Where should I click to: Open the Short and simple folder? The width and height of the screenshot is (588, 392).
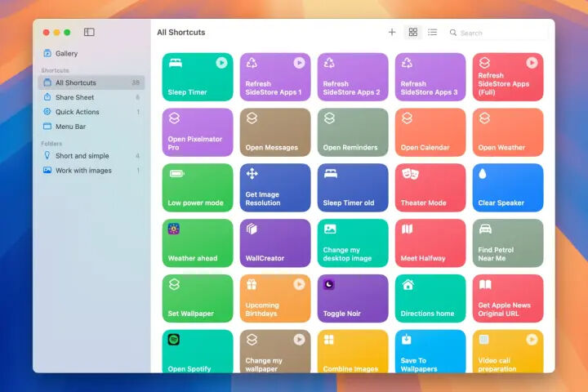(x=82, y=156)
